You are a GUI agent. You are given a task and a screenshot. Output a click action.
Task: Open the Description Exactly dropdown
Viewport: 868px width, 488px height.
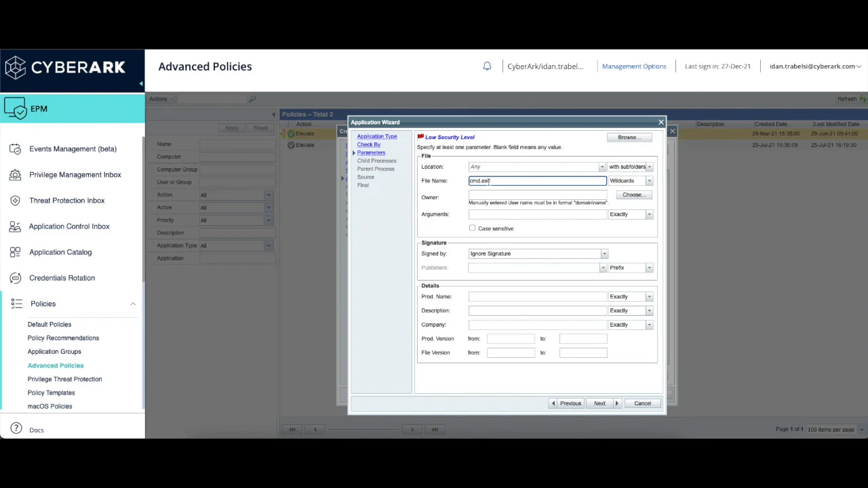[649, 310]
